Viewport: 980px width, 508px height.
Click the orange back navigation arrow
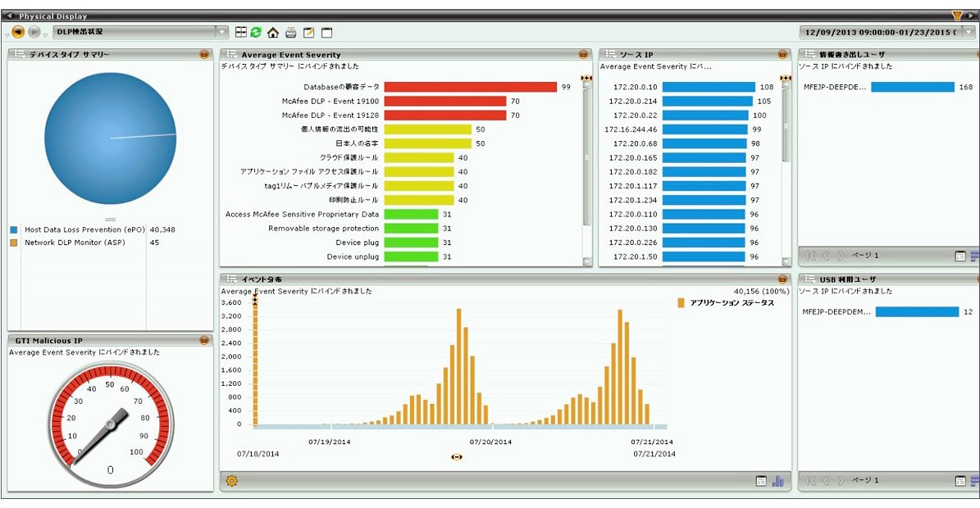coord(18,32)
